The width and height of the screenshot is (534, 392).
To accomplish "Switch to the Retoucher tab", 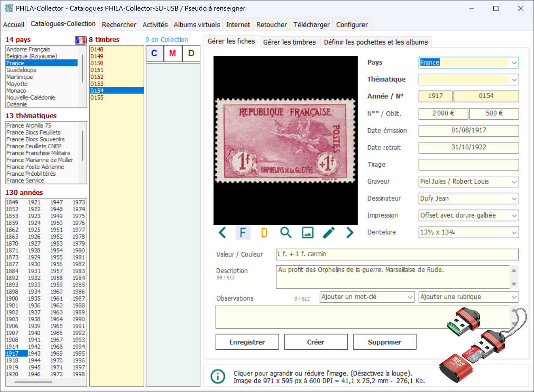I will [272, 25].
